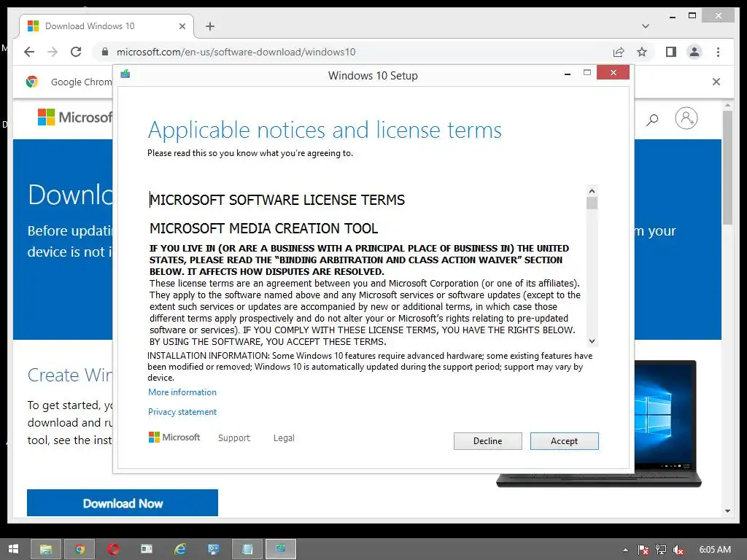Viewport: 747px width, 560px height.
Task: Click license text scrollbar up arrow
Action: [x=592, y=191]
